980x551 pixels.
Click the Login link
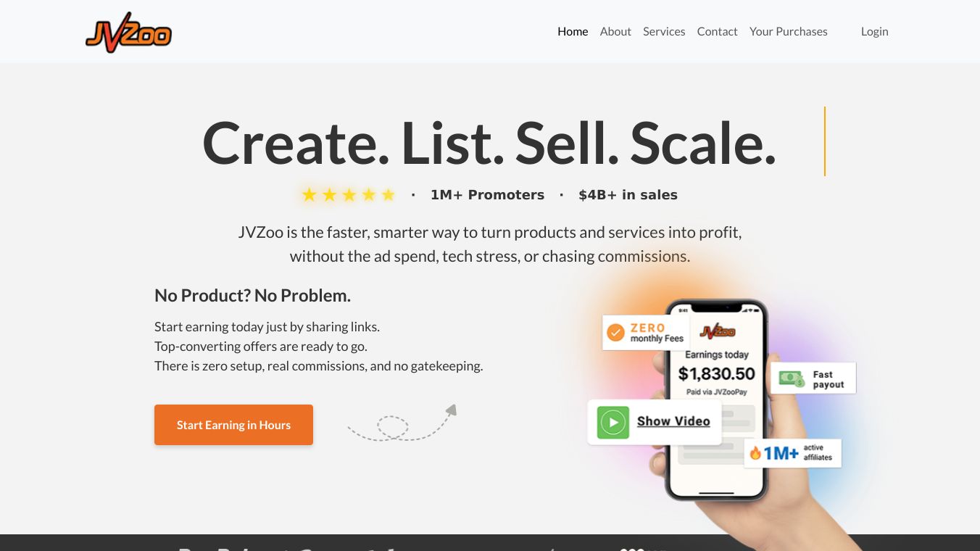tap(874, 32)
